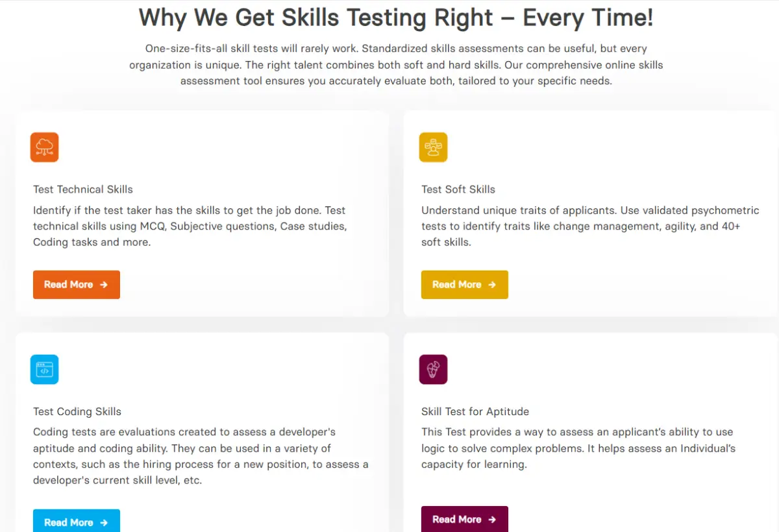Click the maroon aptitude icon
This screenshot has width=779, height=532.
pos(433,370)
